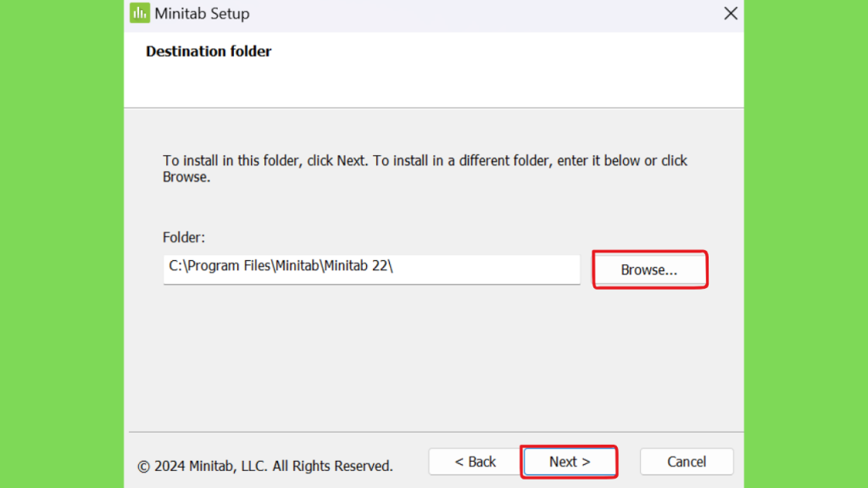
Task: Open the Browse folder dialog
Action: click(x=649, y=269)
